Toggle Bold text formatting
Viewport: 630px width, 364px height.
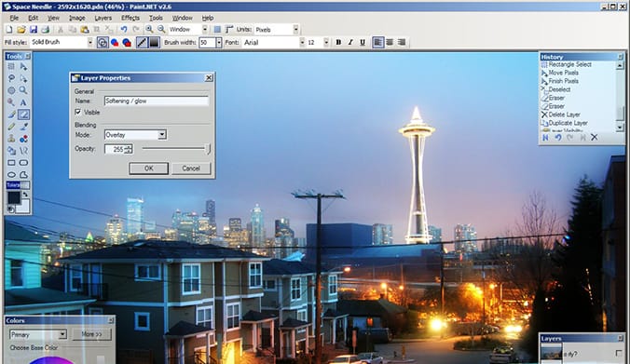338,42
